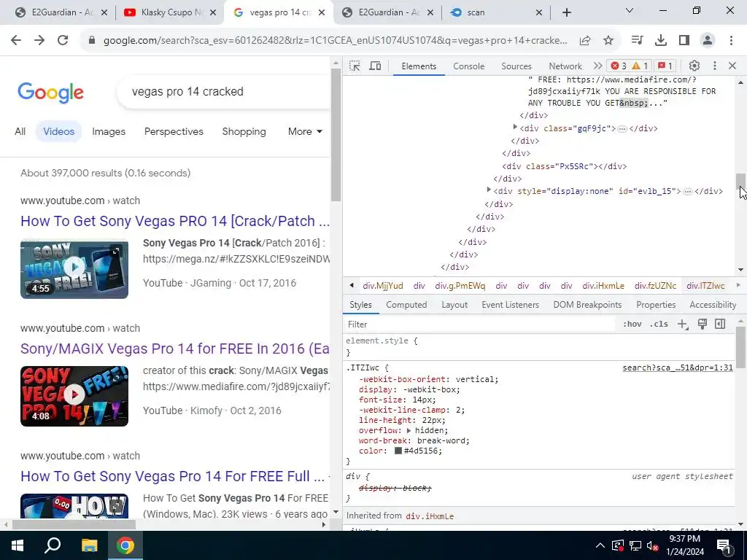Expand the overflow hidden shorthand property
The image size is (747, 560).
[409, 430]
